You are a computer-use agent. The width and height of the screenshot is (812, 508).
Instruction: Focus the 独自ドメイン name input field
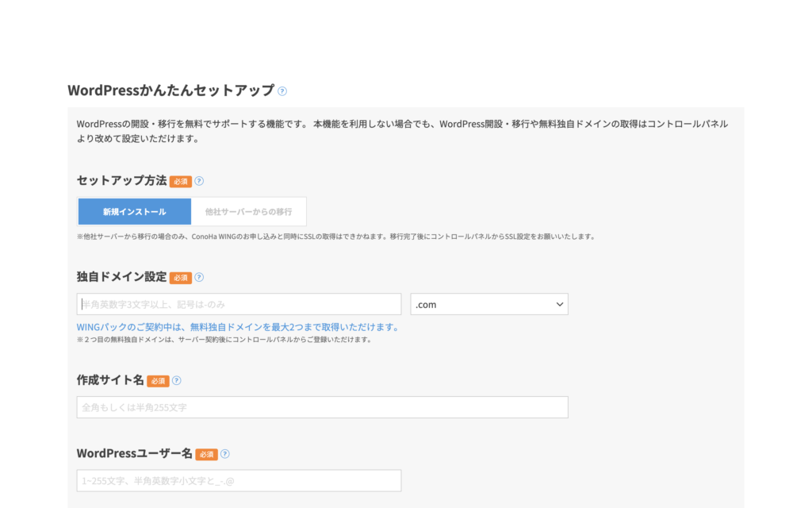239,304
